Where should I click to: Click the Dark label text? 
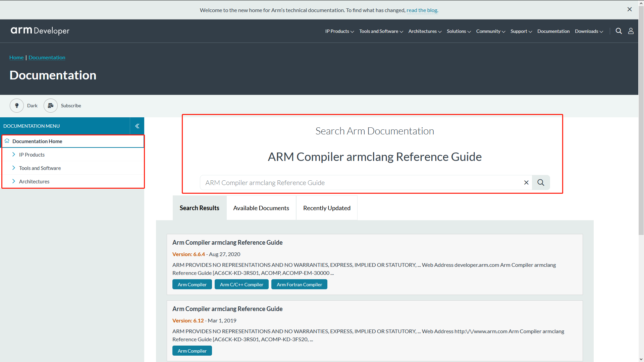pos(32,106)
